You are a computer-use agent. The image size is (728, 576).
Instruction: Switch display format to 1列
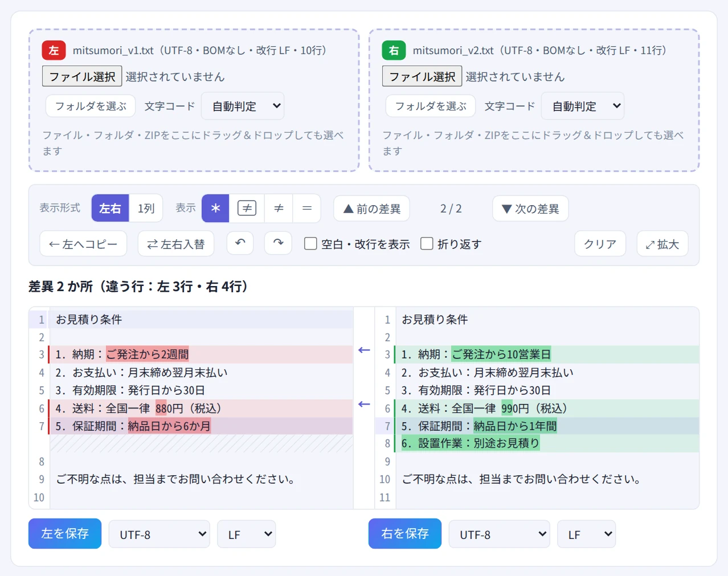point(146,209)
